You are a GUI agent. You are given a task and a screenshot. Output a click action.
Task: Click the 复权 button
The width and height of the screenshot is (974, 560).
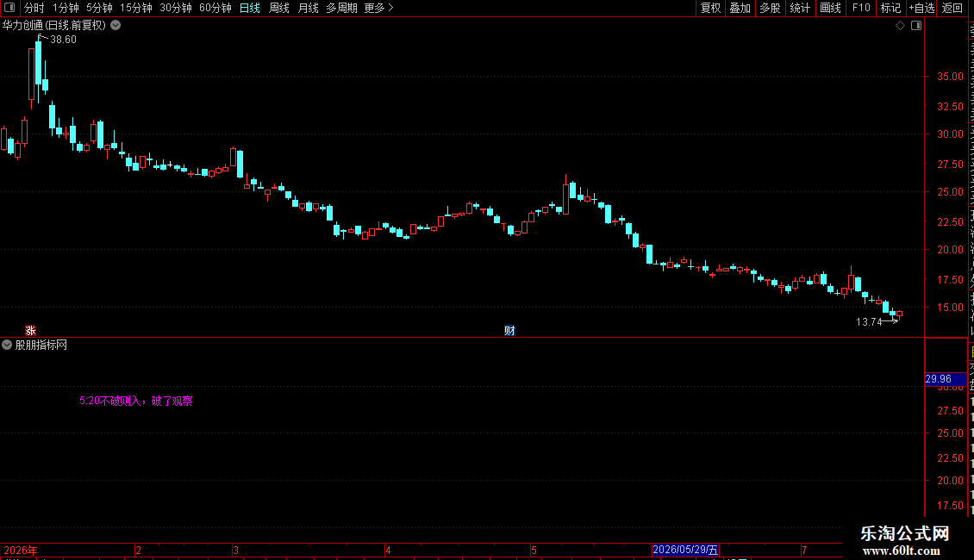click(x=710, y=8)
